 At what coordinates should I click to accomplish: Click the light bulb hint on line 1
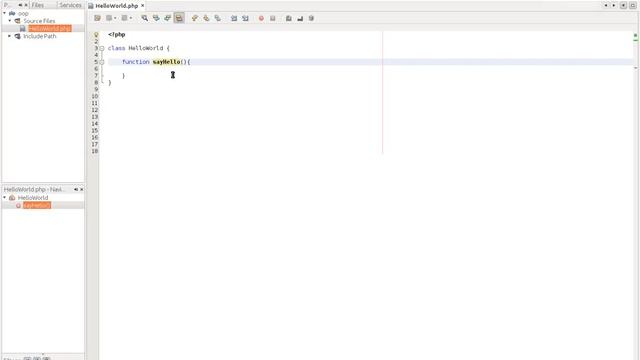pyautogui.click(x=96, y=35)
